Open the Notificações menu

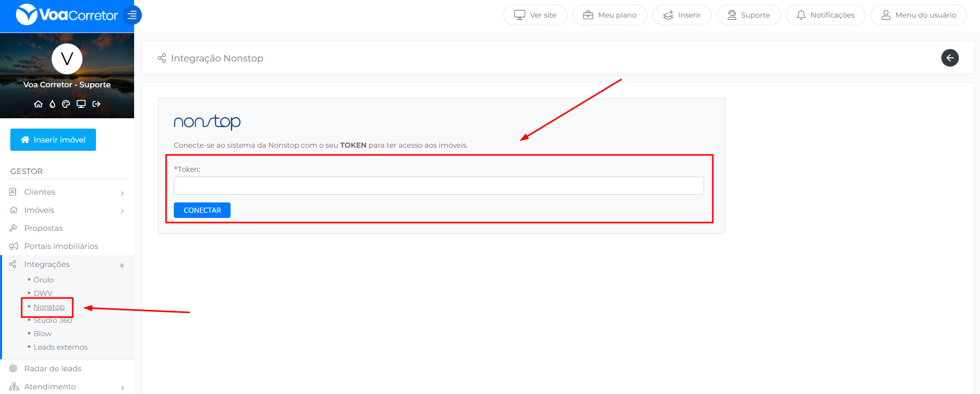(825, 15)
